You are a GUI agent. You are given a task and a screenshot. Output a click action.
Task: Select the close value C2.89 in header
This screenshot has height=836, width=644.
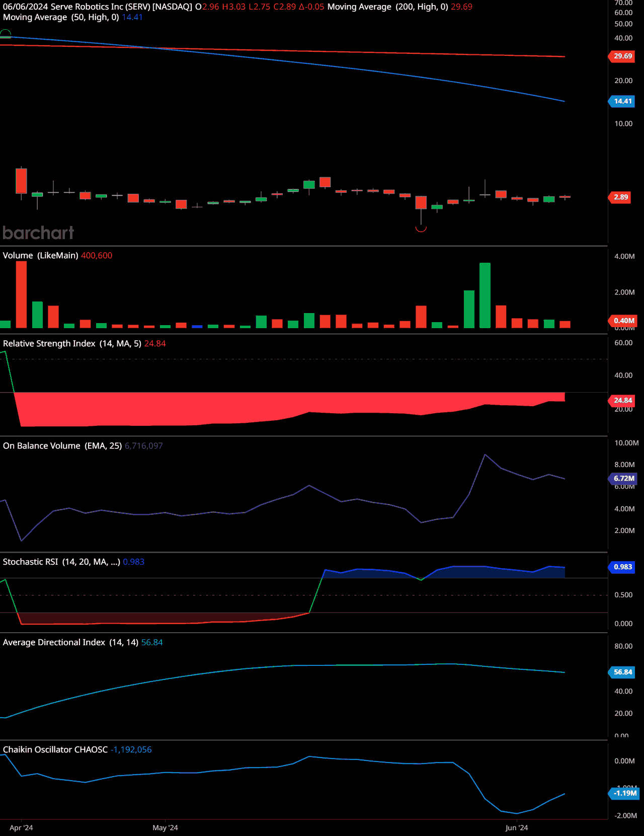pos(285,7)
